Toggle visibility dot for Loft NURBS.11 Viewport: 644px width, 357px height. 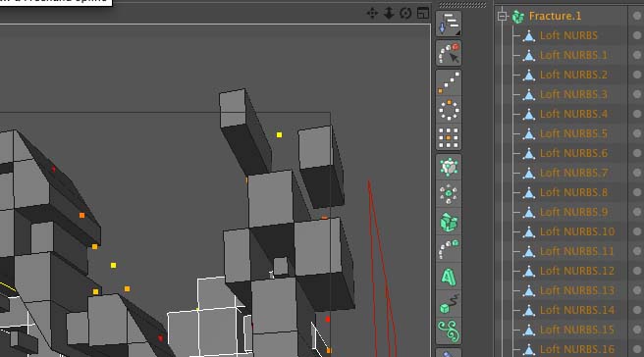click(x=637, y=251)
